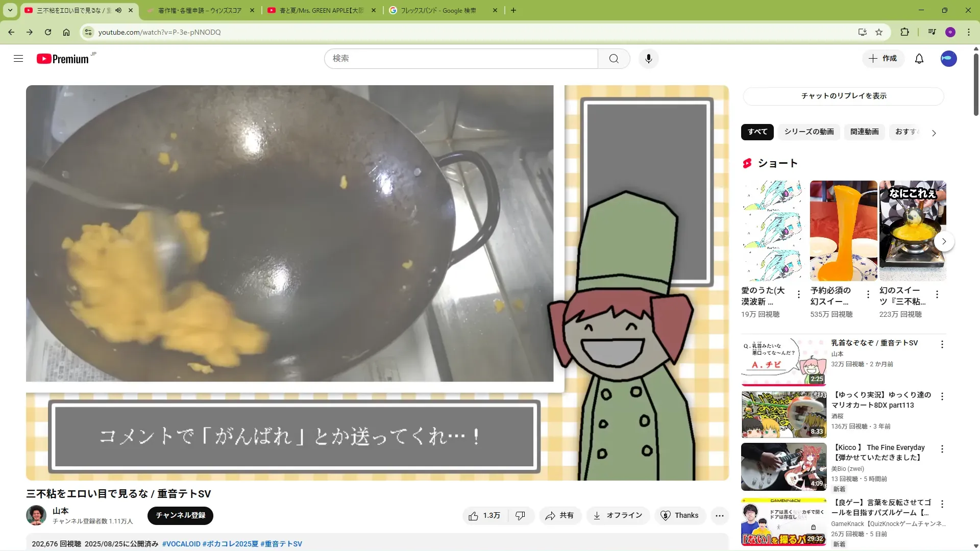The height and width of the screenshot is (551, 980).
Task: Open the Kicco The Fine Everyday thumbnail
Action: pyautogui.click(x=783, y=467)
